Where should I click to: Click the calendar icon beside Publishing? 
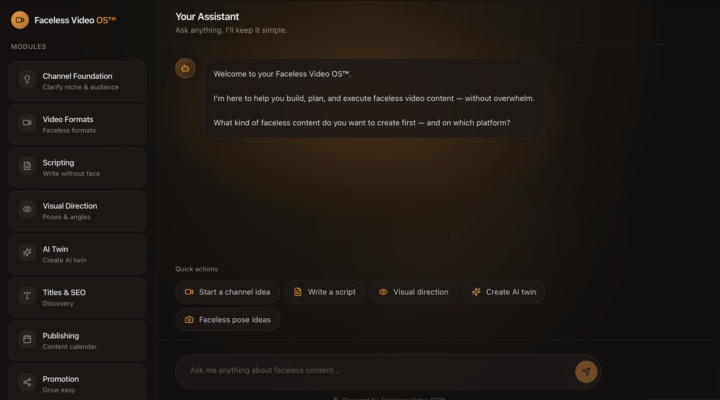pyautogui.click(x=27, y=339)
